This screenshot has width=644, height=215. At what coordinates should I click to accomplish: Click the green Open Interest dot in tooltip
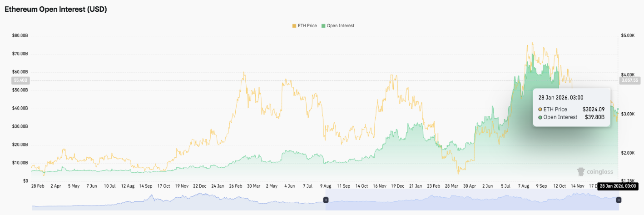tap(540, 117)
